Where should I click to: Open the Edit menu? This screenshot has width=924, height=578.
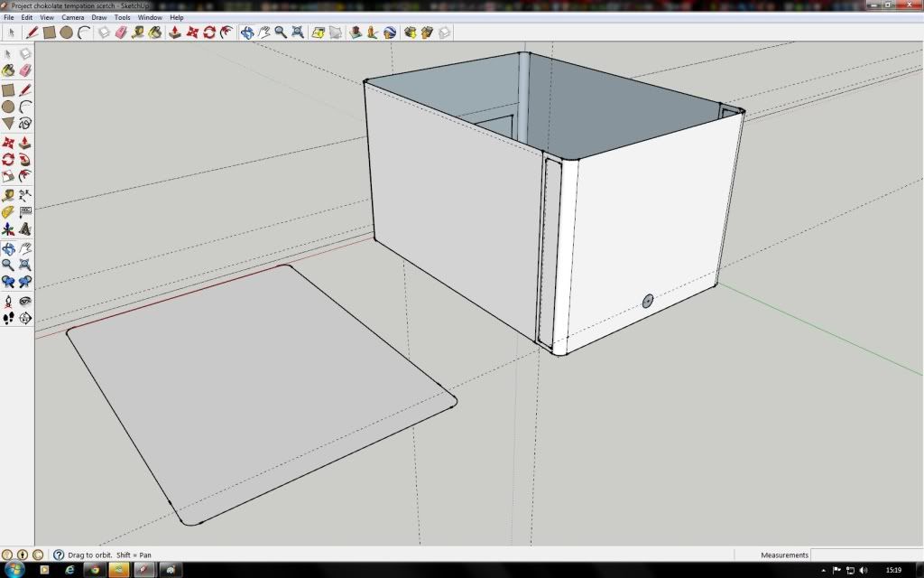[x=27, y=17]
